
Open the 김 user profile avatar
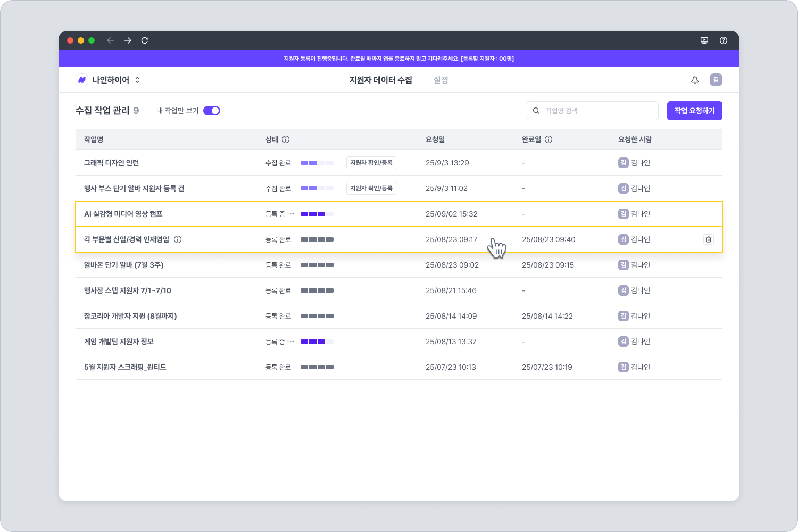(x=716, y=80)
